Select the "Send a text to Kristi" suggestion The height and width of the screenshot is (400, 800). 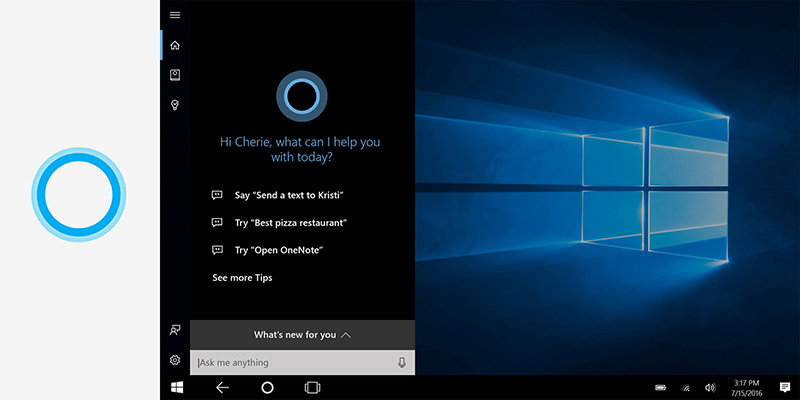[x=281, y=194]
